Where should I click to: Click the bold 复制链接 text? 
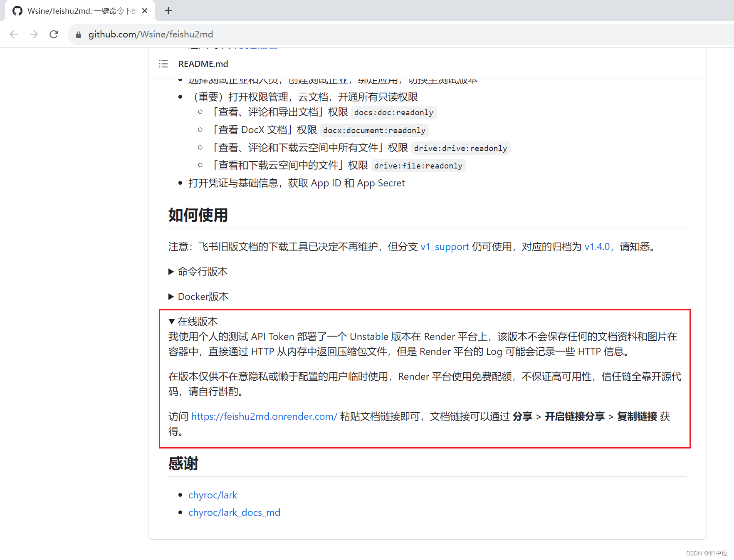(637, 416)
